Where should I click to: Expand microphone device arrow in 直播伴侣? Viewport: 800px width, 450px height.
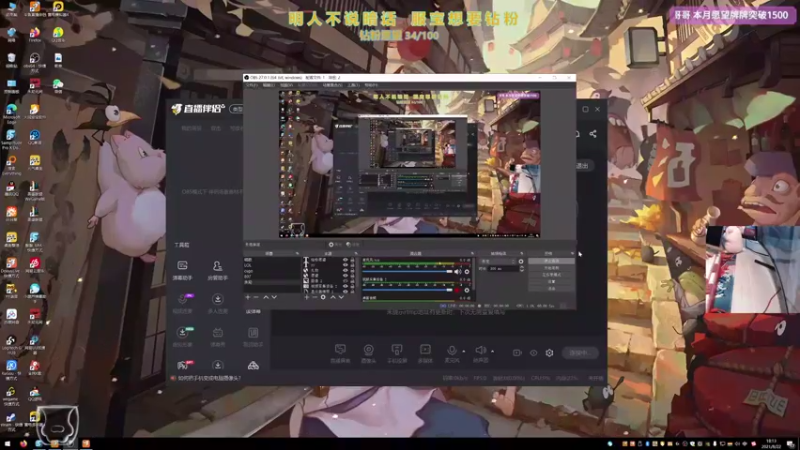point(463,351)
